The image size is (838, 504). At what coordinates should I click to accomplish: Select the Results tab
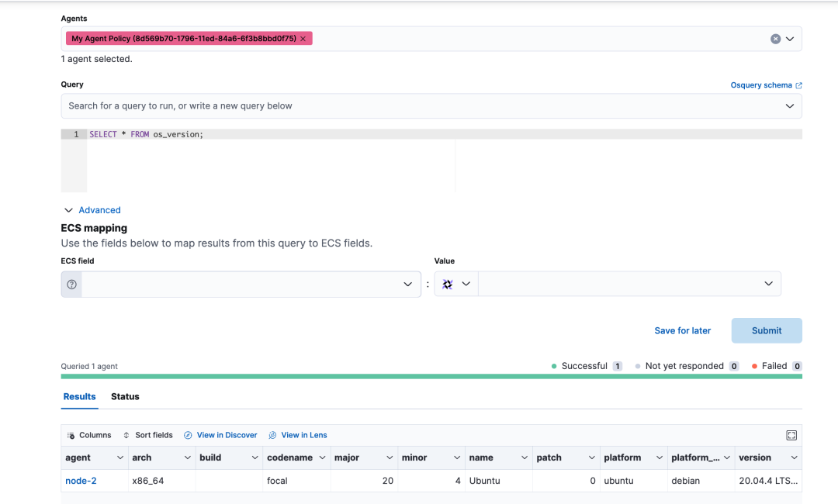coord(79,396)
